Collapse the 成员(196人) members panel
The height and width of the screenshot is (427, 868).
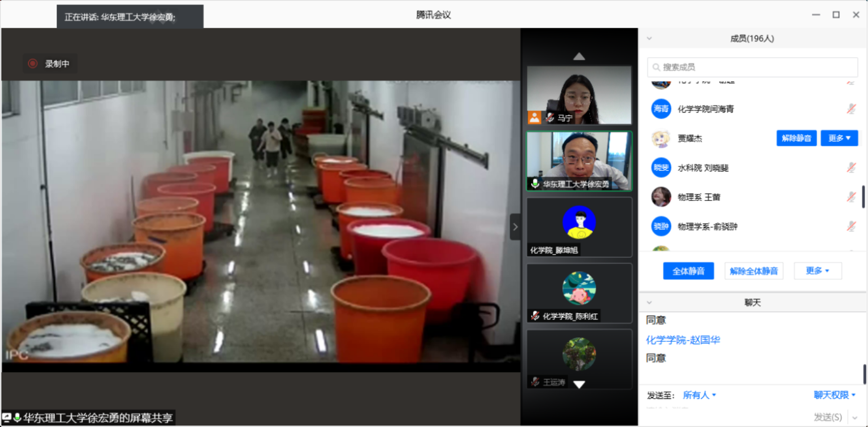coord(649,39)
